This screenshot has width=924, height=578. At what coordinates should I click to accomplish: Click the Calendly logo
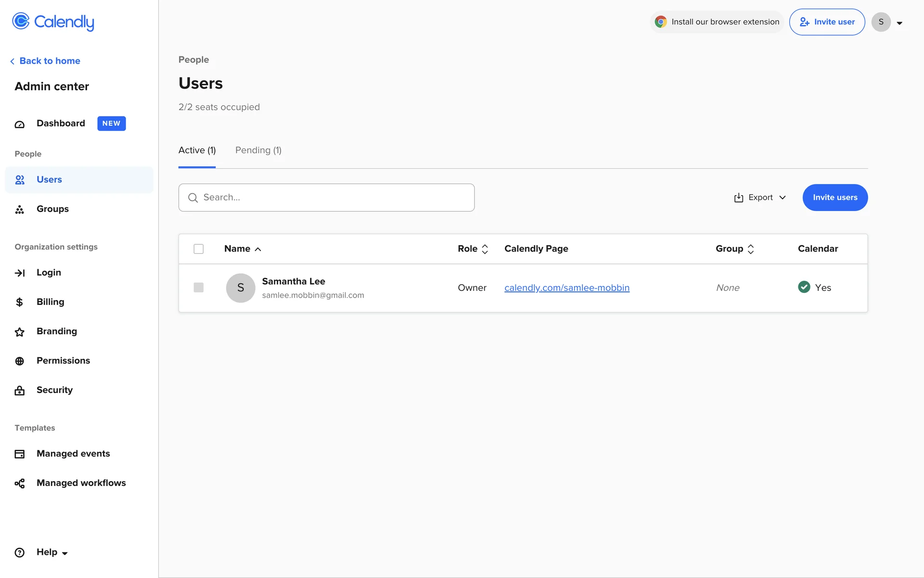click(53, 22)
